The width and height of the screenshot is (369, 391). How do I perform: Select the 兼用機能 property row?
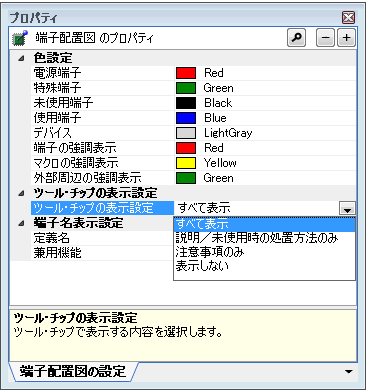tap(102, 253)
